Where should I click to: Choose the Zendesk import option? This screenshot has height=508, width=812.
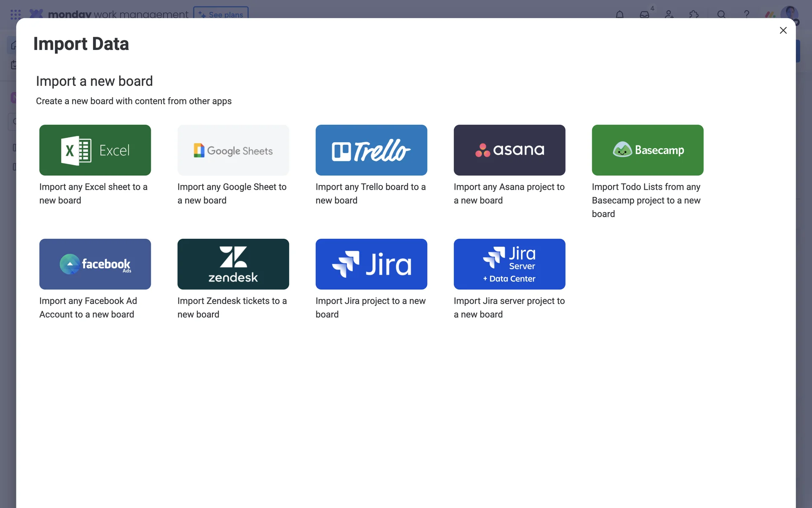[233, 264]
